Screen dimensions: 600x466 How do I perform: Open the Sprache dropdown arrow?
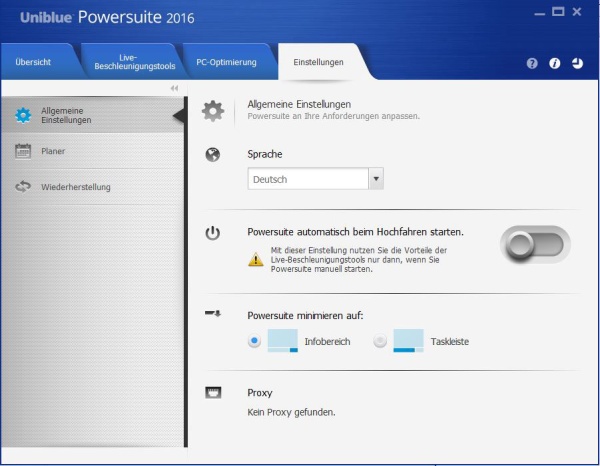pos(376,179)
